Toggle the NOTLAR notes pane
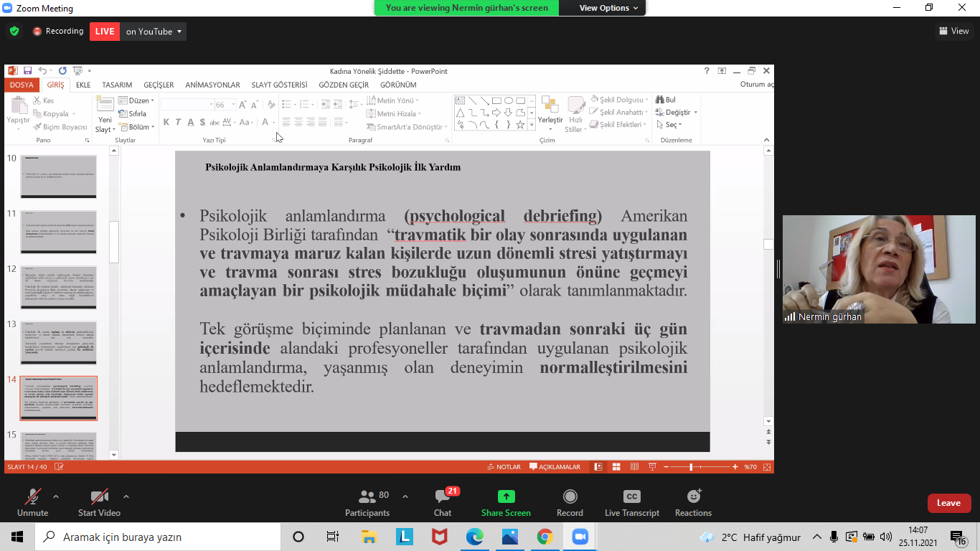Screen dimensions: 980x551 (504, 467)
